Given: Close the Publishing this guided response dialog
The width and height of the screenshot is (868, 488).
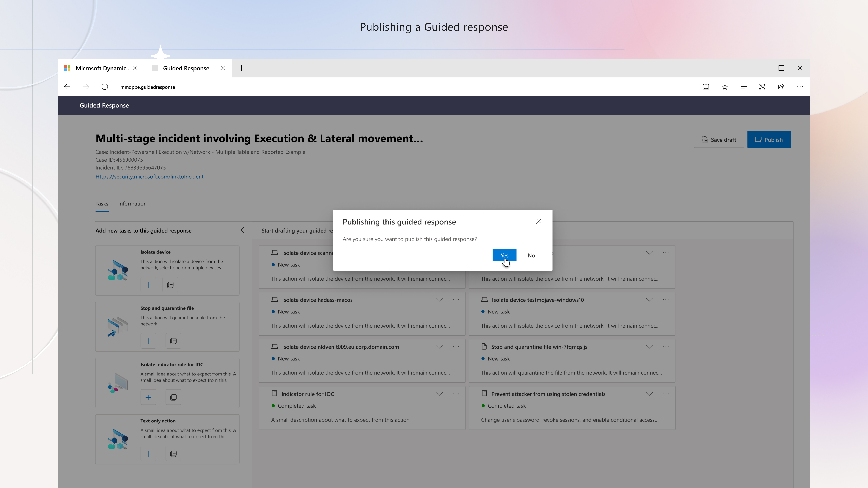Looking at the screenshot, I should (538, 221).
